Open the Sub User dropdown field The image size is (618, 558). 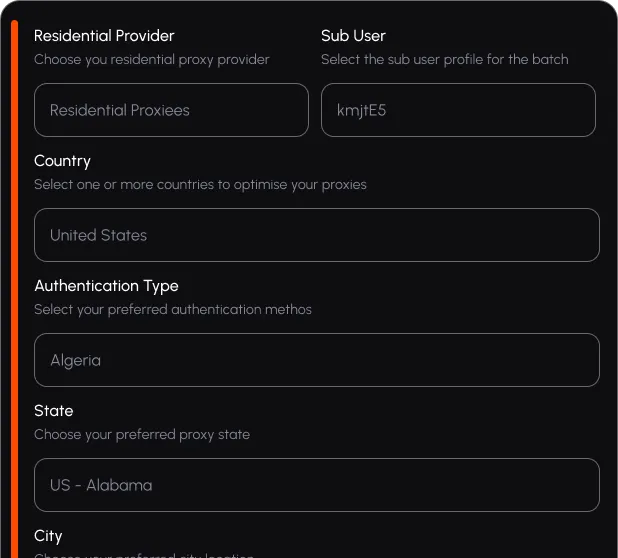(x=458, y=110)
